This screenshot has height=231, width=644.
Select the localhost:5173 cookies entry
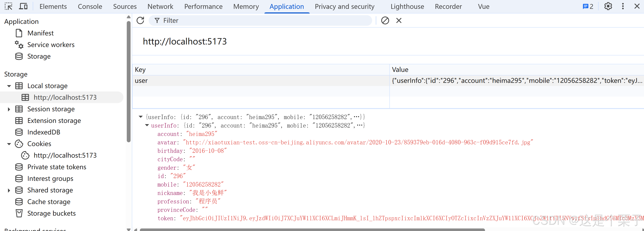pos(65,155)
